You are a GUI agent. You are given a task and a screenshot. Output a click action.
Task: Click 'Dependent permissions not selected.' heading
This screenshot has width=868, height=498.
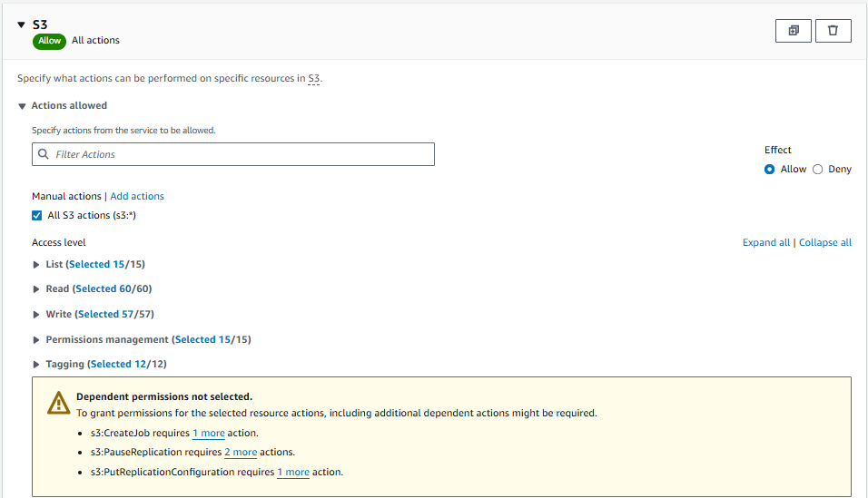[164, 396]
